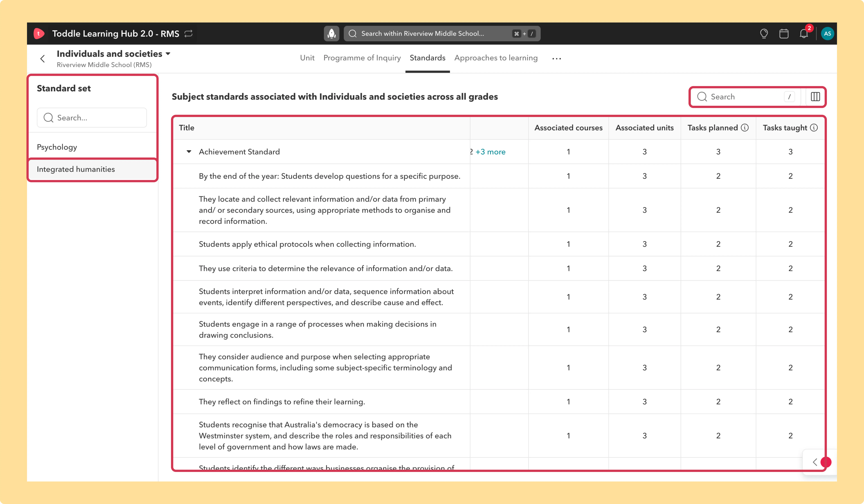The image size is (864, 504).
Task: Switch to Programme of Inquiry tab
Action: [362, 58]
